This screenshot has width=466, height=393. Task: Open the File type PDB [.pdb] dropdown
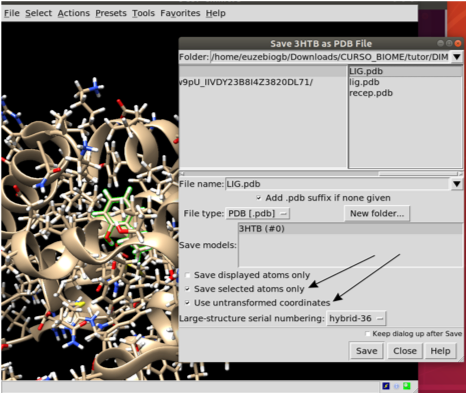(258, 213)
